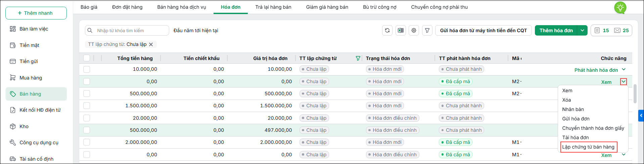Click filter icon on TT lập chứng từ column
Viewport: 644px width, 164px height.
pos(358,58)
